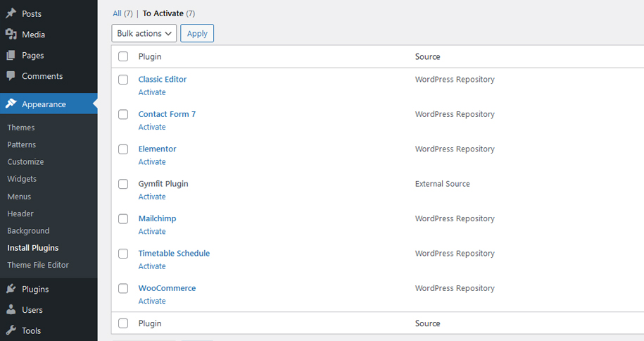Select the Comments speech bubble icon
The height and width of the screenshot is (341, 644).
11,76
